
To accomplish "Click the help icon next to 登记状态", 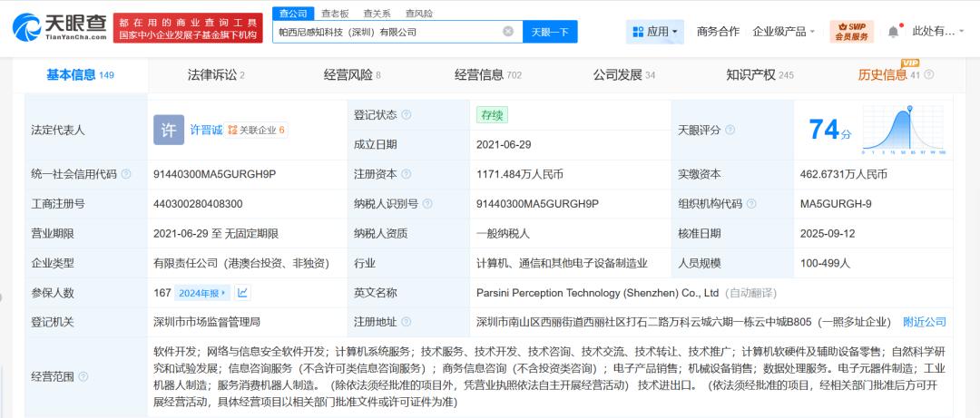I will coord(407,115).
